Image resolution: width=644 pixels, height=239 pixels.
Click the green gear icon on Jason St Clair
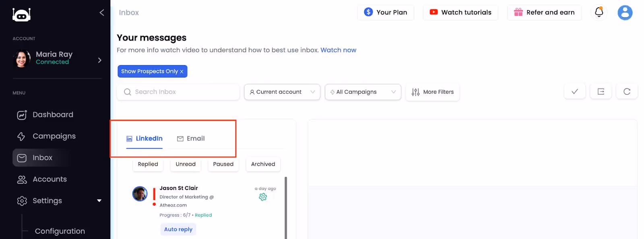click(263, 197)
